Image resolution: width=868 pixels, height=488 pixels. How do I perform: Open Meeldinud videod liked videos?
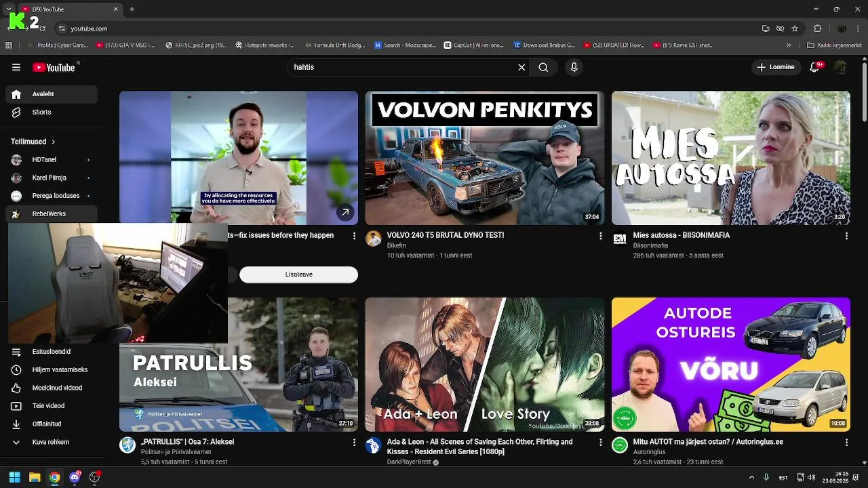click(52, 388)
